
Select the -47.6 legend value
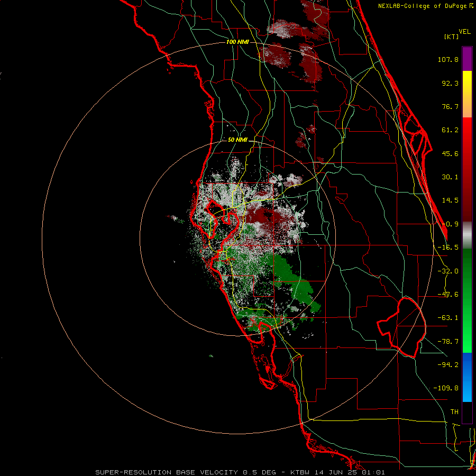[x=448, y=295]
